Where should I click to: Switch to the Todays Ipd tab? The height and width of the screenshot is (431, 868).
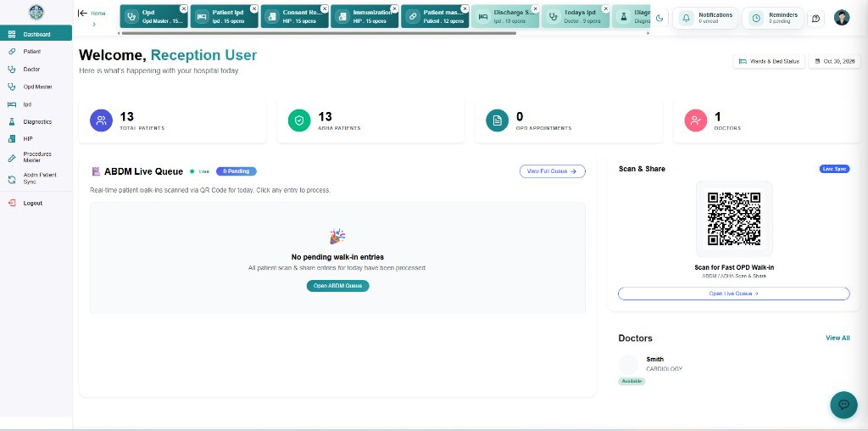(x=576, y=17)
